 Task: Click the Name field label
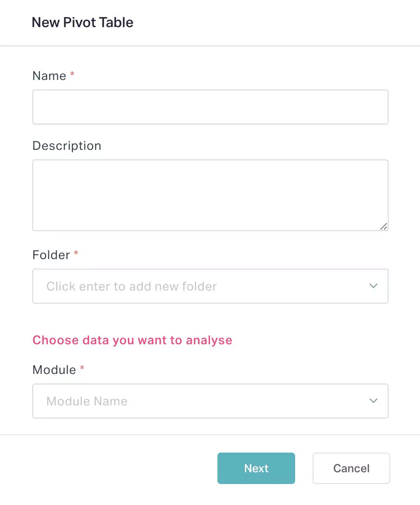click(49, 76)
